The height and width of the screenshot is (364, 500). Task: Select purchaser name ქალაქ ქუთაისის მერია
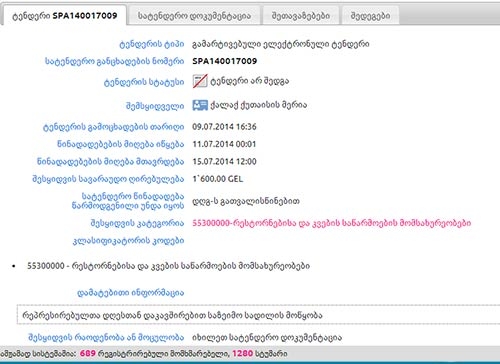tap(258, 105)
